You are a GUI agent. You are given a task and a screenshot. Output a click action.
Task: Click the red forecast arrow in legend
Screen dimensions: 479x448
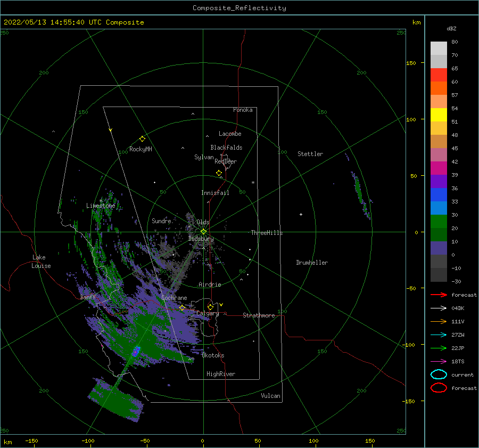(x=439, y=295)
